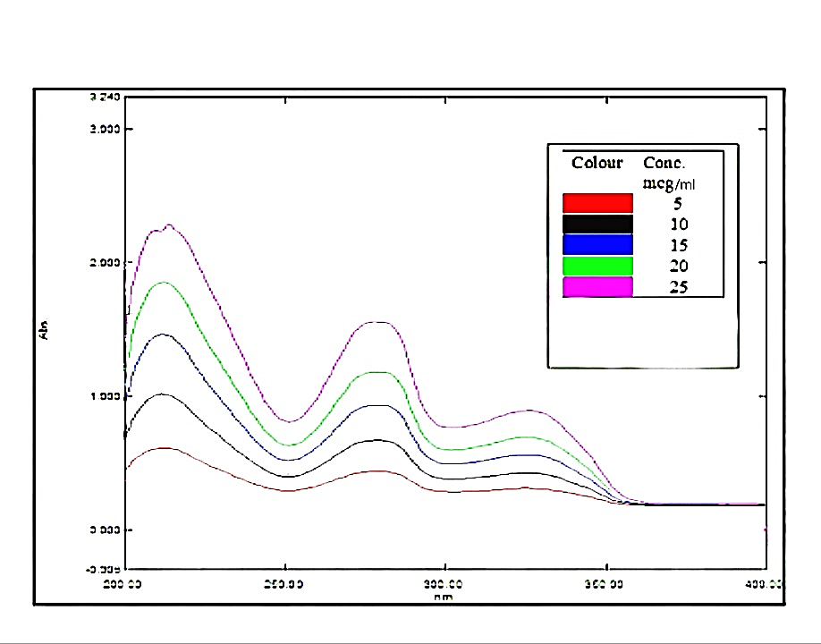Click the green curve's peak near 280 nm
Image resolution: width=821 pixels, height=644 pixels.
[x=377, y=372]
